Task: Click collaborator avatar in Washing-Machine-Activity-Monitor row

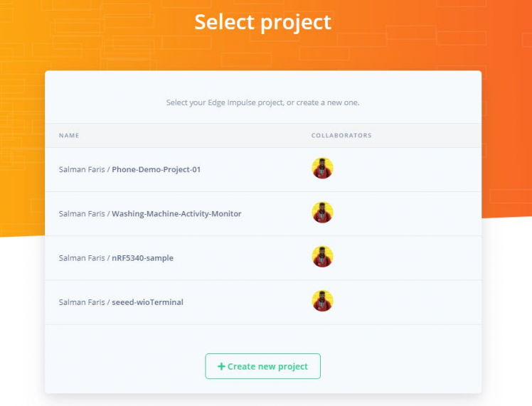Action: [x=322, y=213]
